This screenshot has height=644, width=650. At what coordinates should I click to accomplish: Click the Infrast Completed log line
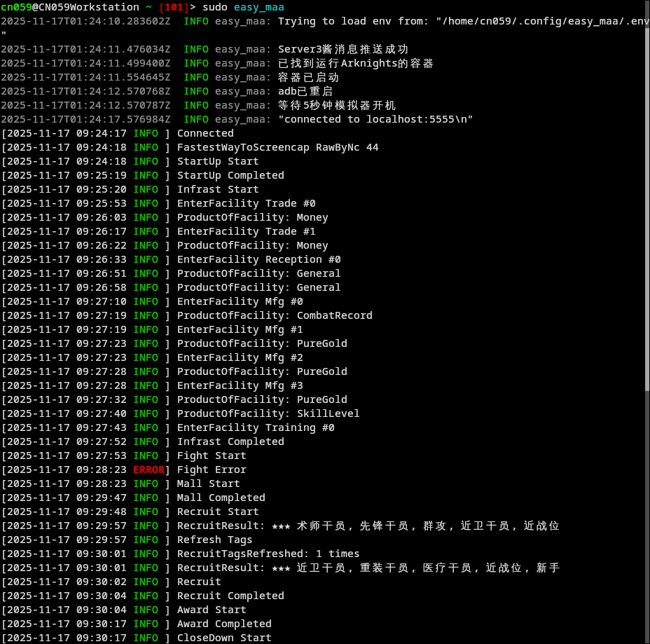click(x=230, y=441)
